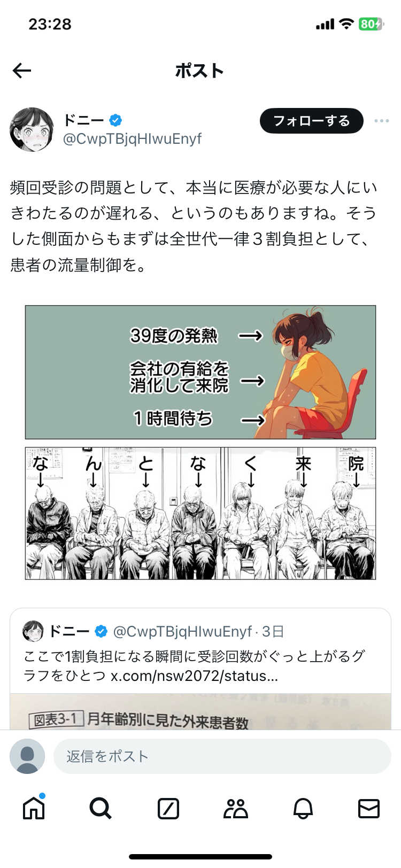The height and width of the screenshot is (868, 401).
Task: Tap ドニー's profile avatar in post header
Action: point(32,129)
